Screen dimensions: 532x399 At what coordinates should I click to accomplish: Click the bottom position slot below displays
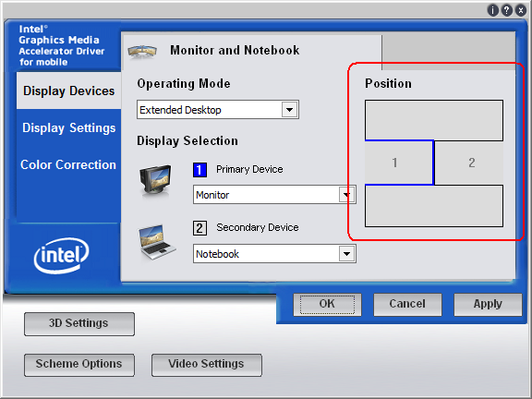point(434,206)
